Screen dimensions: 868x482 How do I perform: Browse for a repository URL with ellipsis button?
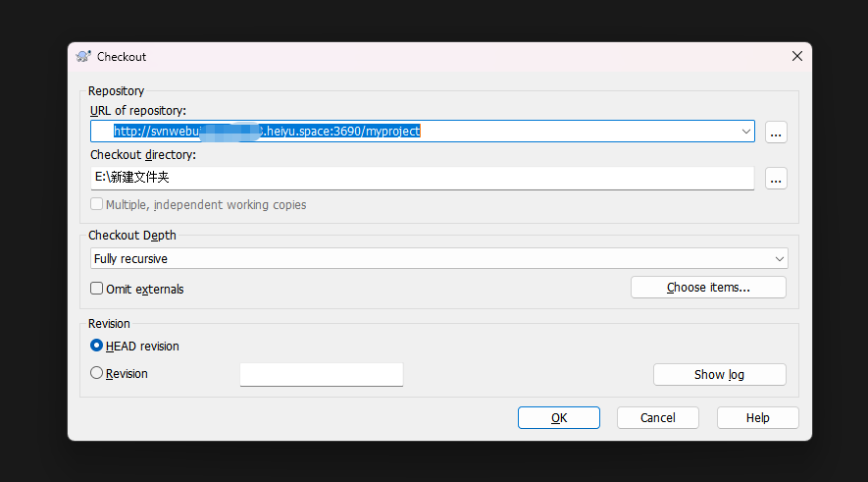point(776,133)
